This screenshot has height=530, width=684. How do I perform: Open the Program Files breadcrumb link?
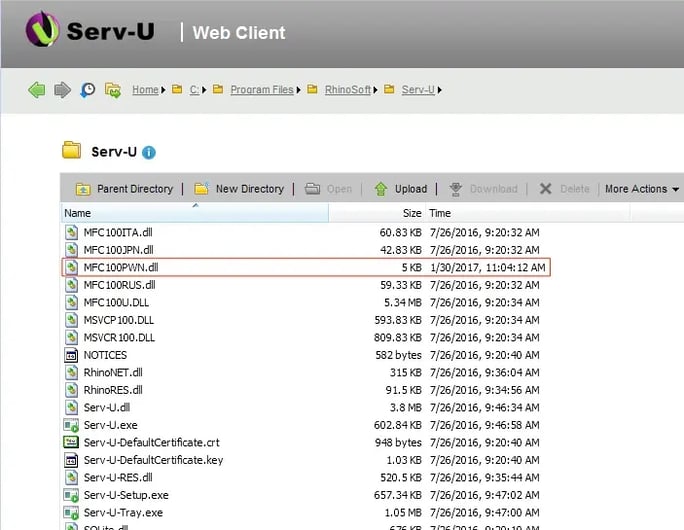click(261, 90)
